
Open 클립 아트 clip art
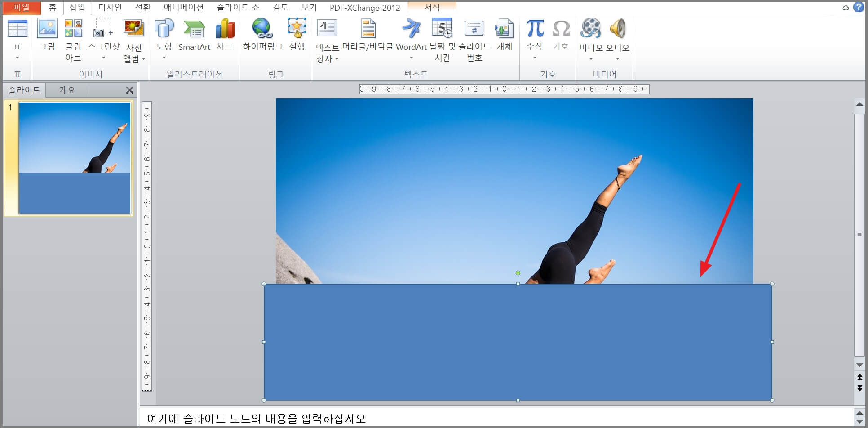(x=73, y=29)
